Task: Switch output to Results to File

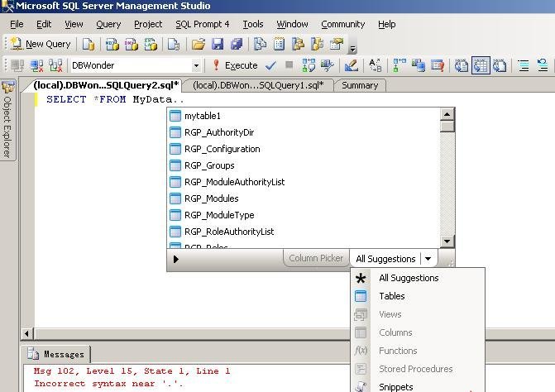Action: 500,65
